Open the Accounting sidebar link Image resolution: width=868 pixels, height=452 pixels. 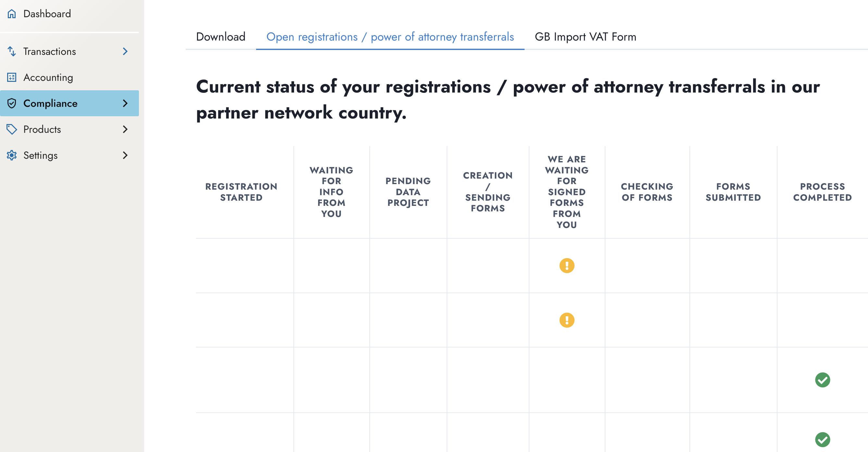pyautogui.click(x=48, y=78)
